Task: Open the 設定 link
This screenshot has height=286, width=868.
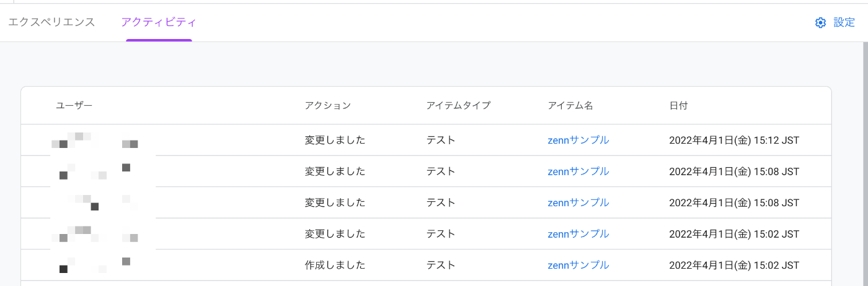Action: click(844, 22)
